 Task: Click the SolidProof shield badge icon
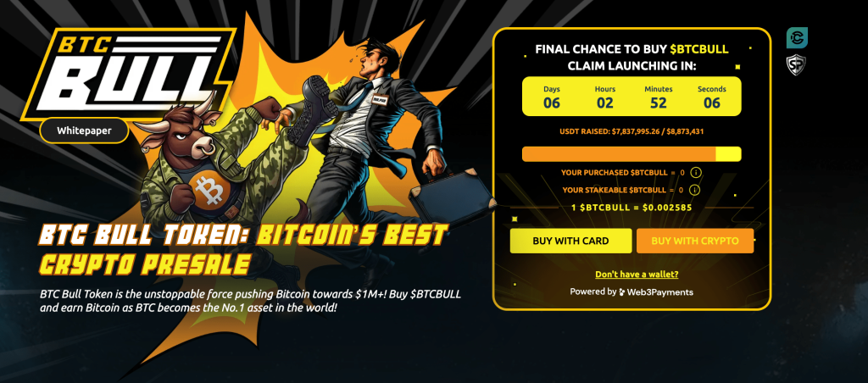click(x=797, y=65)
